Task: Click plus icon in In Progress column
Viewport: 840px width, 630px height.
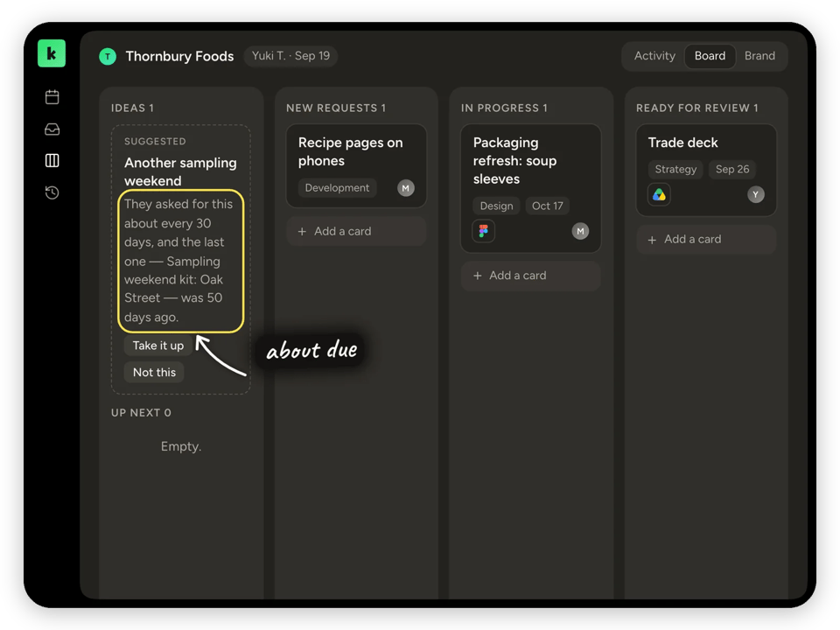Action: 478,276
